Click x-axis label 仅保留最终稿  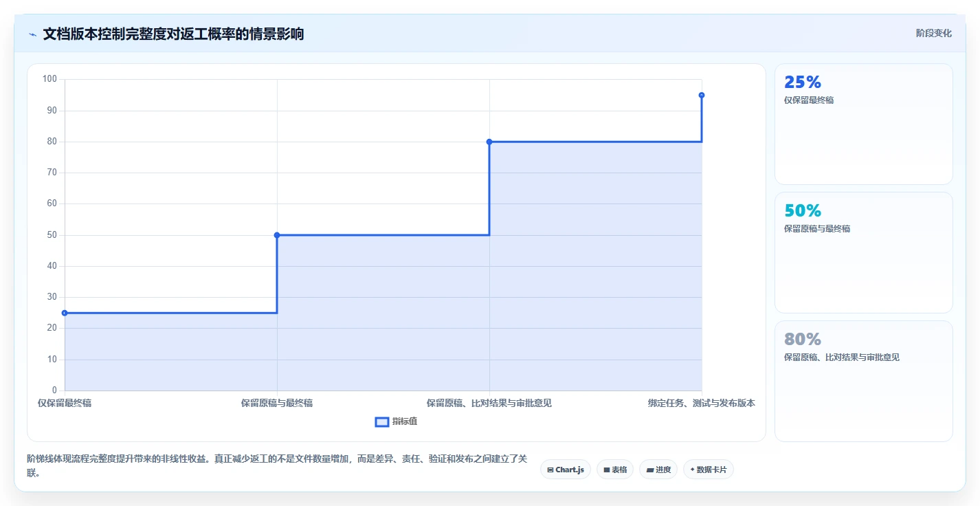(65, 403)
